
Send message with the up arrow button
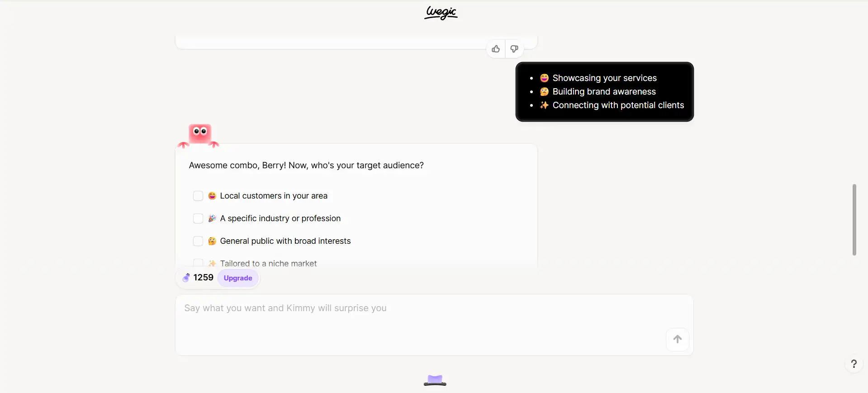pos(677,339)
